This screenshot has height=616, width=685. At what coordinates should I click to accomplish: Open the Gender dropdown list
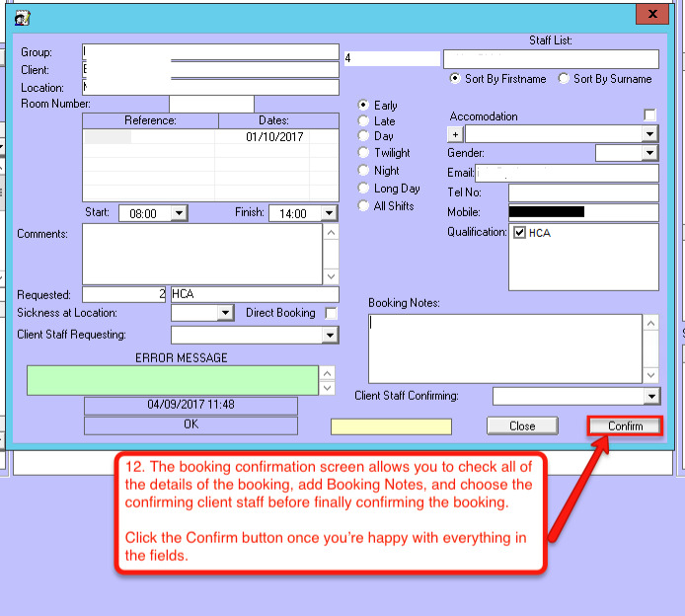[649, 153]
